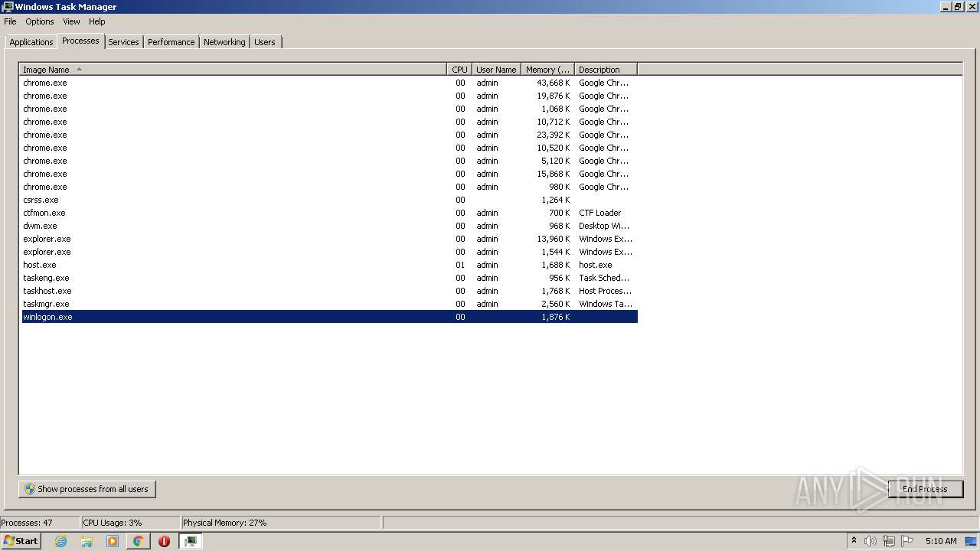Click the Physical Memory: 27% status entry
The width and height of the screenshot is (980, 551).
[x=280, y=523]
